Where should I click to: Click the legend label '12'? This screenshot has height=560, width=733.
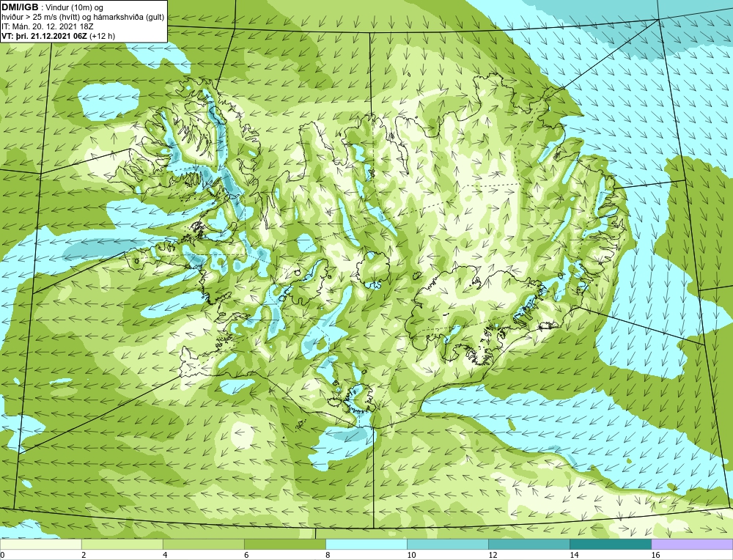click(x=493, y=555)
